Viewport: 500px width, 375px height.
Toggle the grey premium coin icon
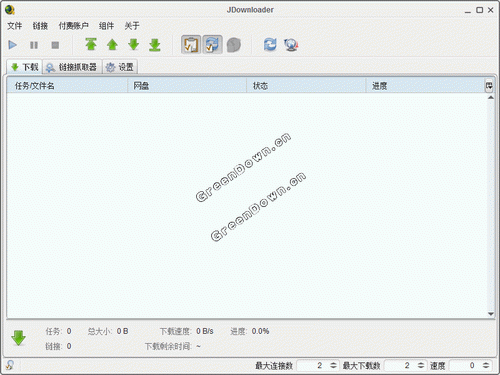tap(234, 45)
